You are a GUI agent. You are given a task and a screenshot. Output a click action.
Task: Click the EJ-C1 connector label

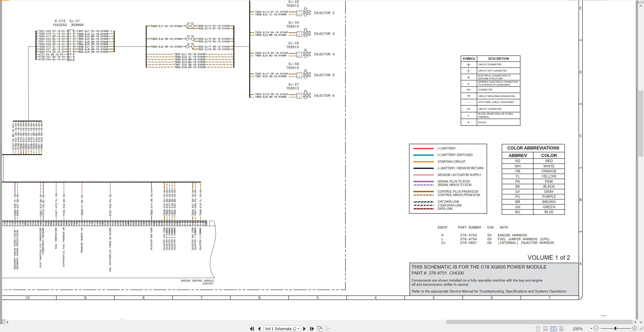75,21
